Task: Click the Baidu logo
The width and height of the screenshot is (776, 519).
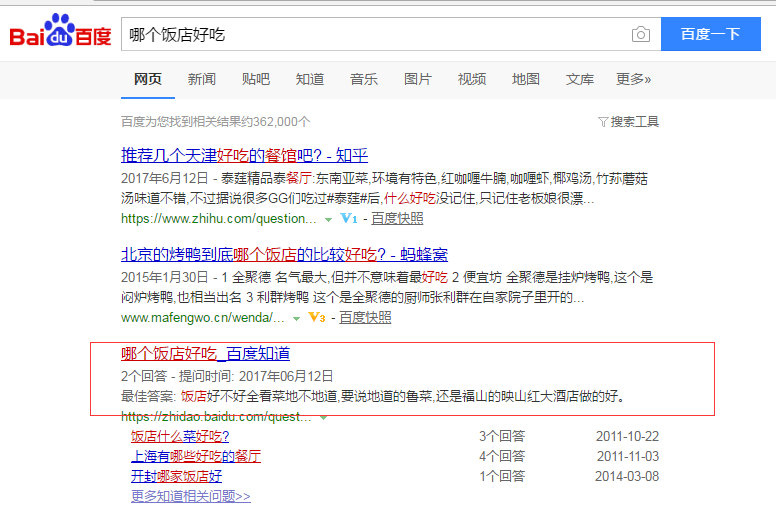Action: coord(60,33)
